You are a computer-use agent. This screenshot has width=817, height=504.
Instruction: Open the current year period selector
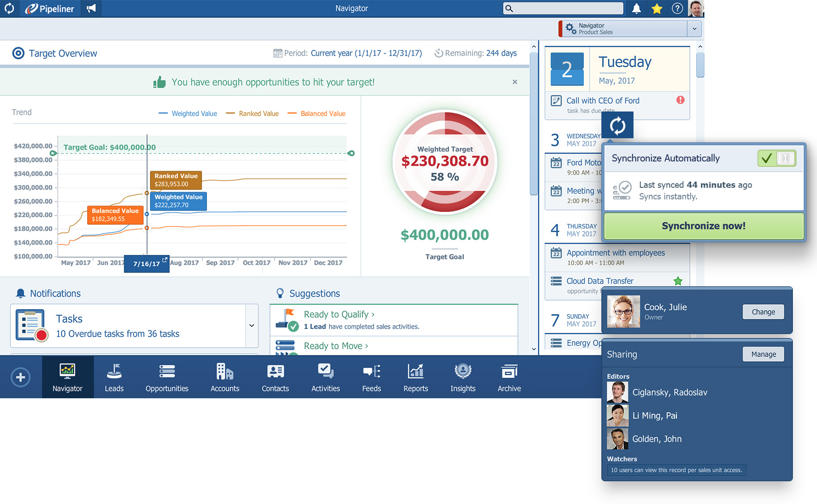tap(366, 53)
